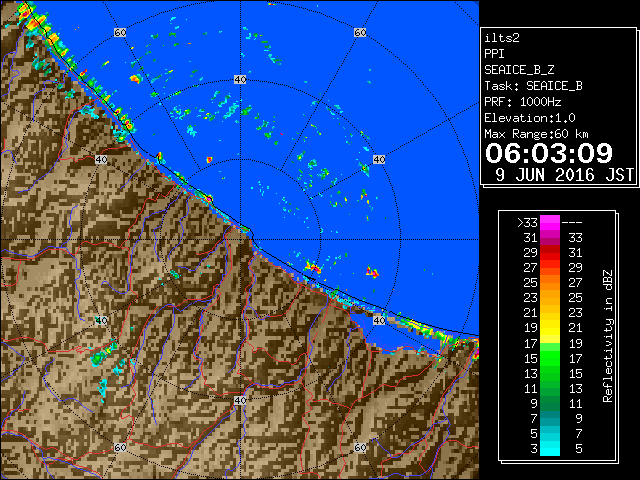Screen dimensions: 640x480
Task: Click the large '06:03:09' timestamp
Action: 549,153
